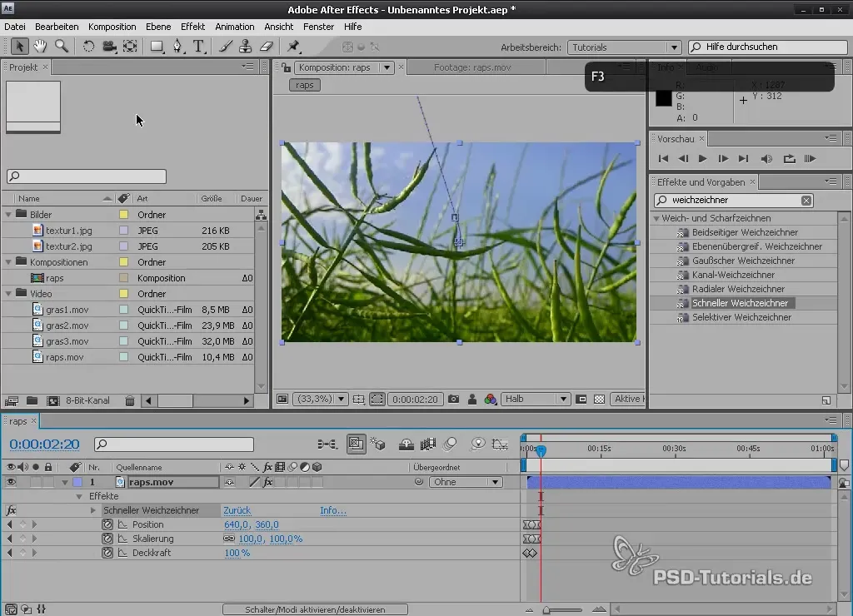
Task: Open the Datei menu
Action: pyautogui.click(x=15, y=27)
